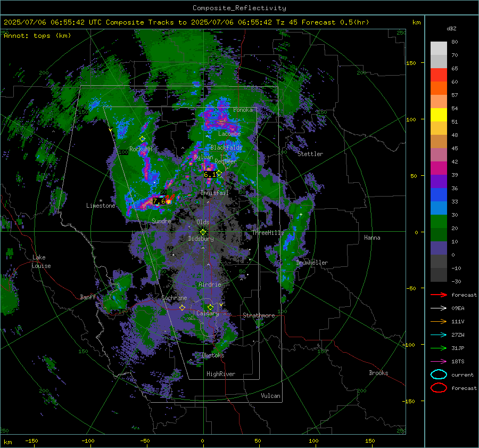Image resolution: width=479 pixels, height=448 pixels.
Task: Click the Innisfail label
Action: (214, 193)
